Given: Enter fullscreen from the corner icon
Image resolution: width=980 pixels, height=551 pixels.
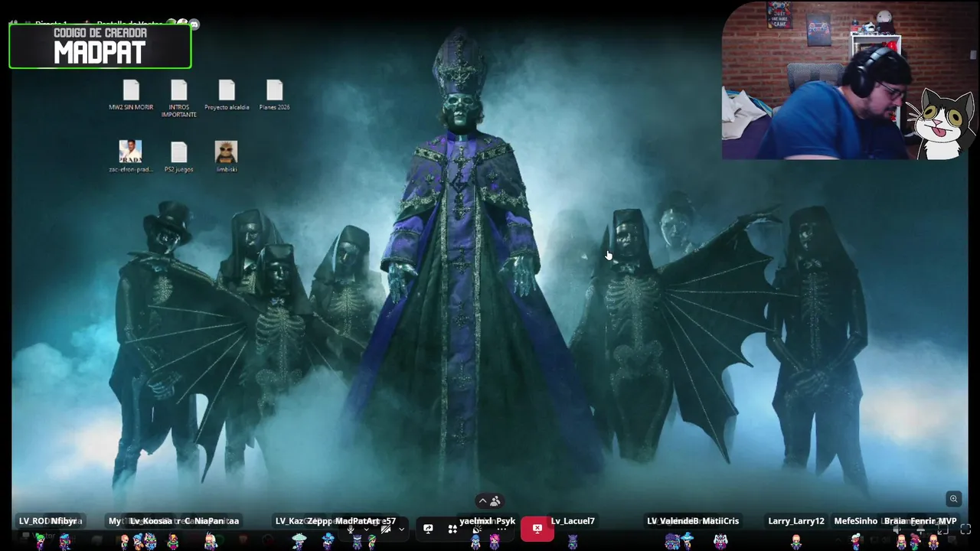Looking at the screenshot, I should tap(965, 529).
